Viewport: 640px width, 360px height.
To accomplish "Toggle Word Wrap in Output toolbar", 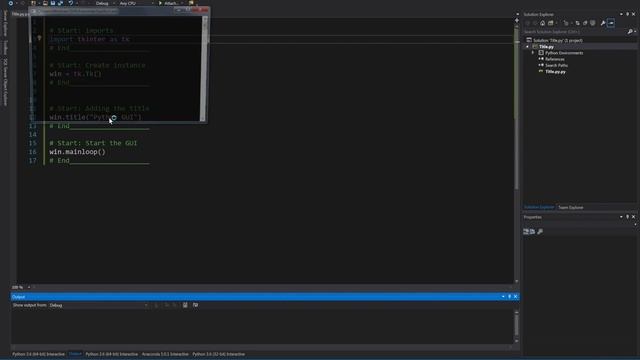I will (196, 305).
